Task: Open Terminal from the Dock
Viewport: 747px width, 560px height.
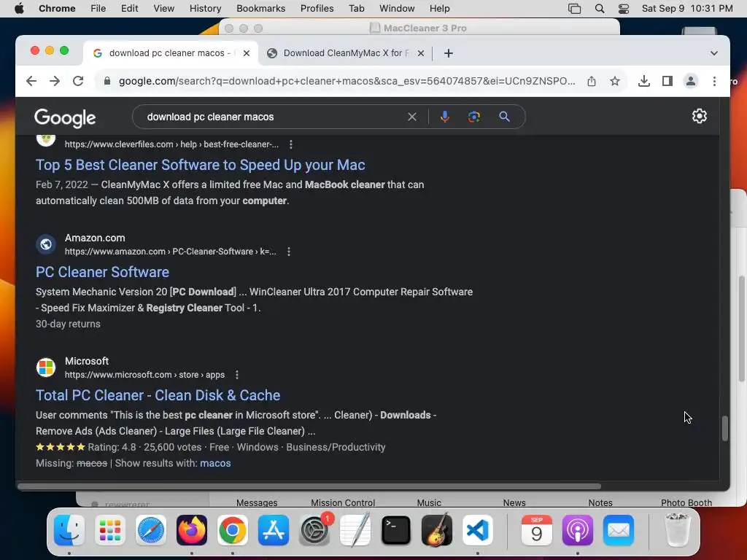Action: coord(396,530)
